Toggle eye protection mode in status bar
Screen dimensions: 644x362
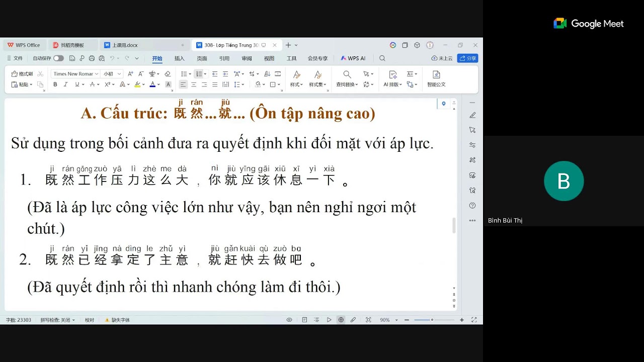289,320
